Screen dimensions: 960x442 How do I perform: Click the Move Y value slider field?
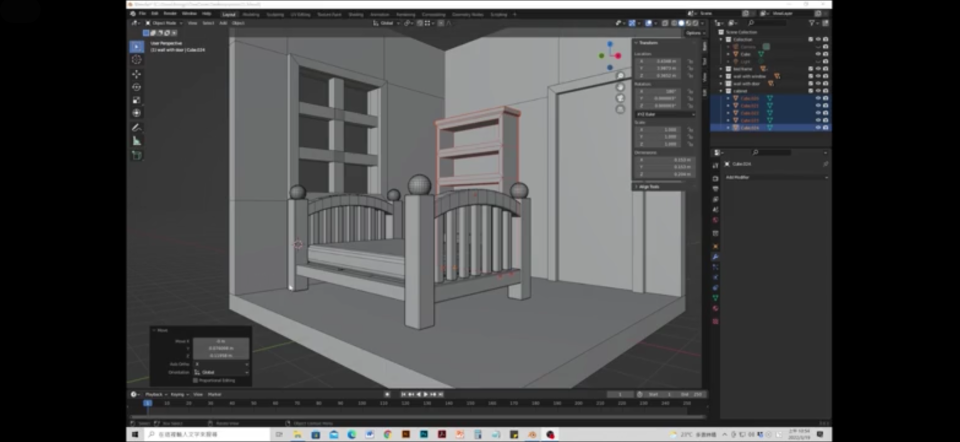click(221, 348)
